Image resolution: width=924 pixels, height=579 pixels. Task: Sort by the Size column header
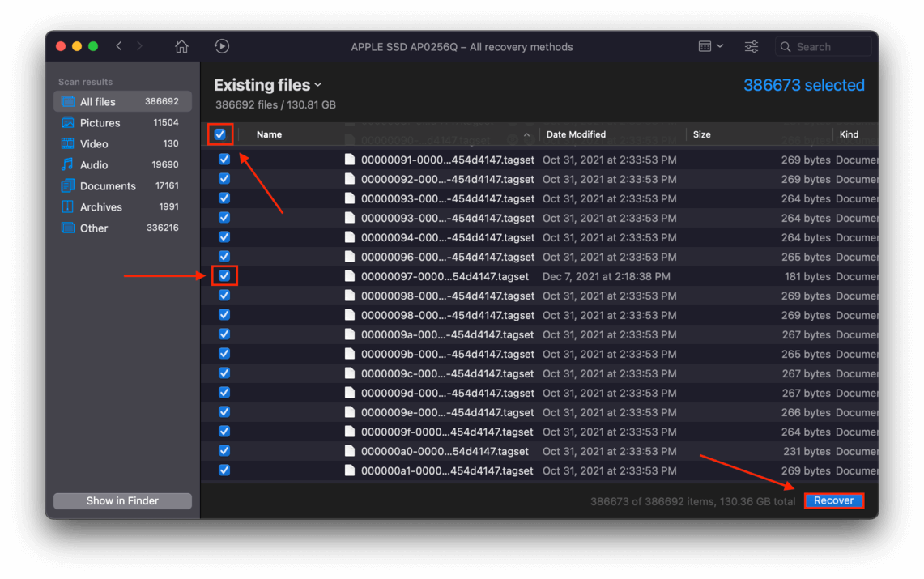point(701,134)
